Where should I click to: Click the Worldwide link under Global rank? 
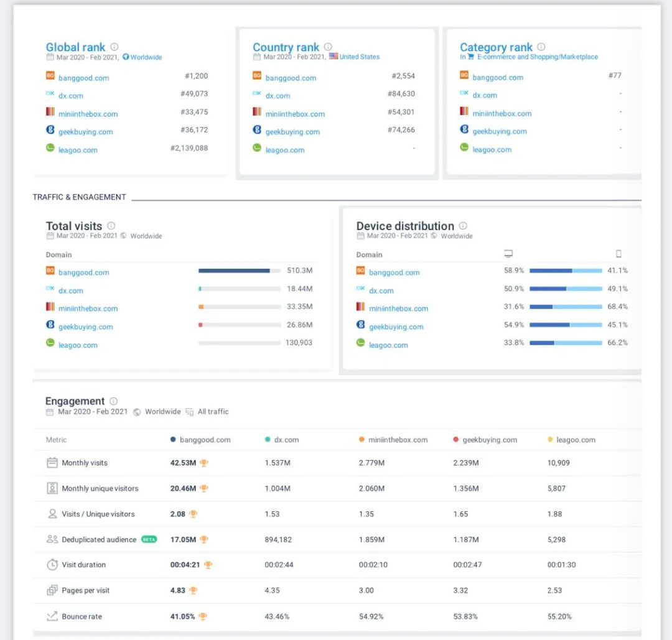(146, 57)
